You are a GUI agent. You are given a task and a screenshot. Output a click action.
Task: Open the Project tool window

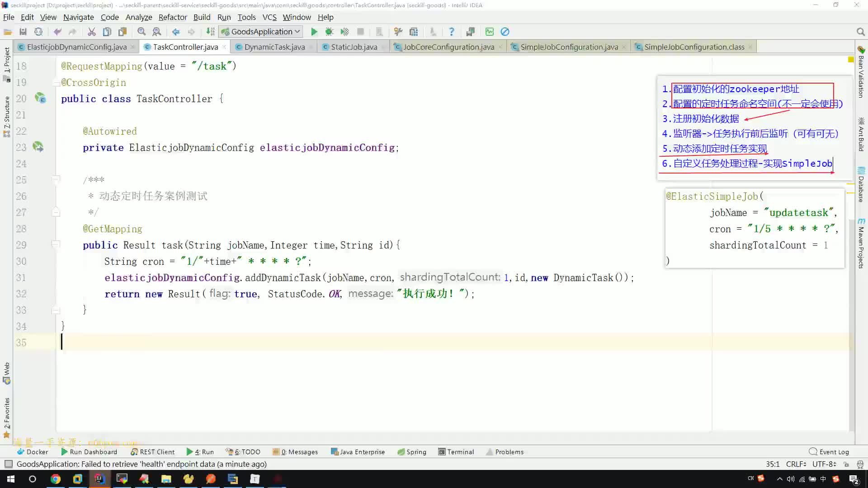(x=6, y=65)
